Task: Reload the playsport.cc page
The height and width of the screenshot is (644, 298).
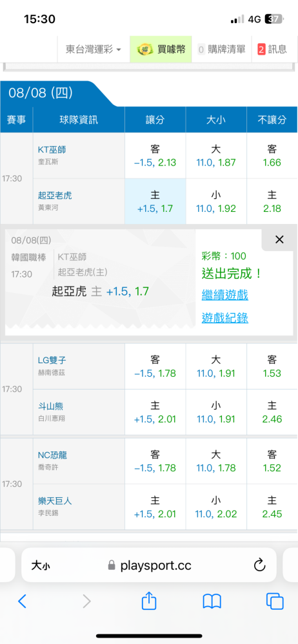Action: pyautogui.click(x=259, y=565)
